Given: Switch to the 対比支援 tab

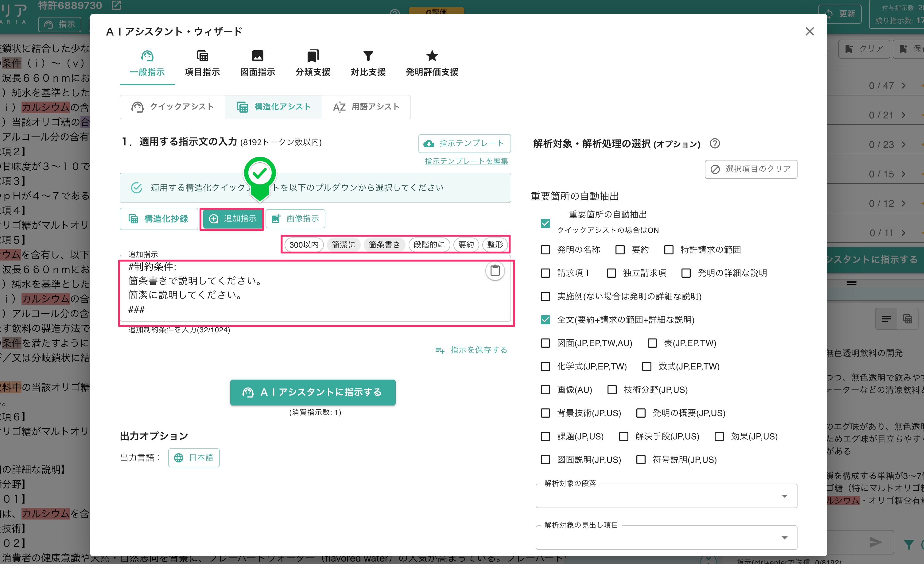Looking at the screenshot, I should click(368, 64).
